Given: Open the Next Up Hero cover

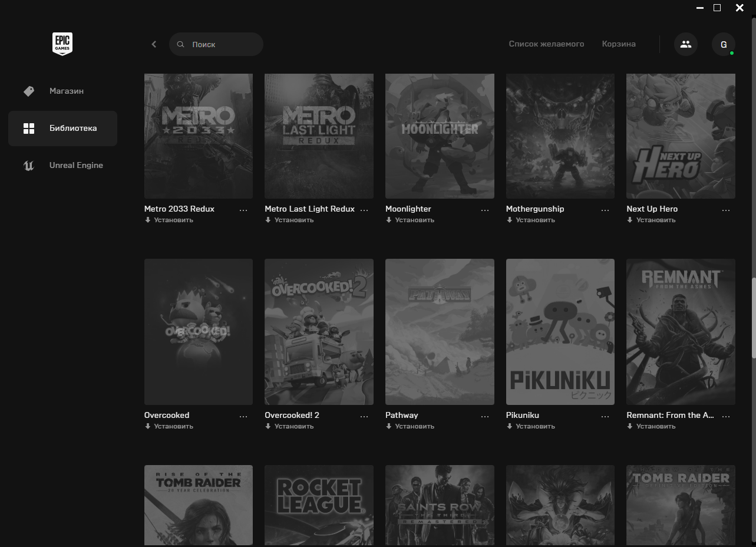Looking at the screenshot, I should coord(681,136).
